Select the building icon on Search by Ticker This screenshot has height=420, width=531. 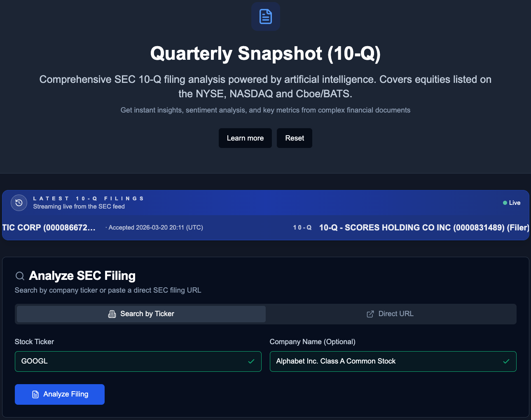(x=112, y=314)
